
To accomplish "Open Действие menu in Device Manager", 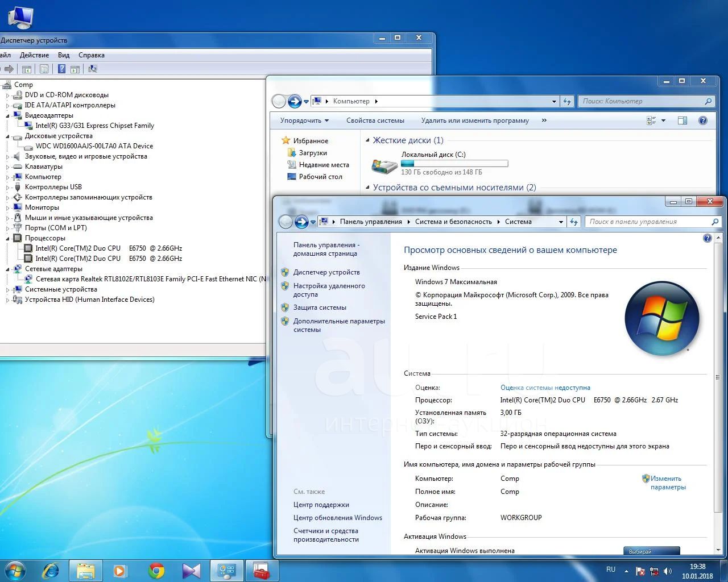I will (x=34, y=55).
